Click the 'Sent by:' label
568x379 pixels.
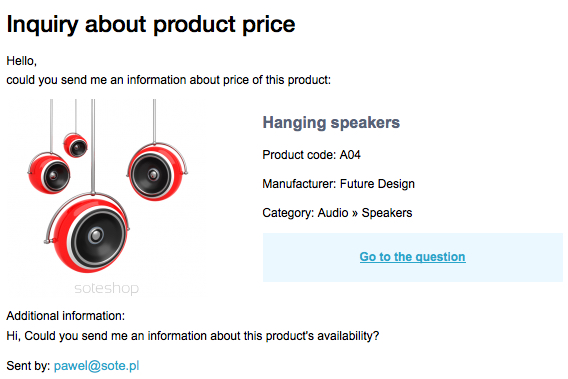[28, 366]
